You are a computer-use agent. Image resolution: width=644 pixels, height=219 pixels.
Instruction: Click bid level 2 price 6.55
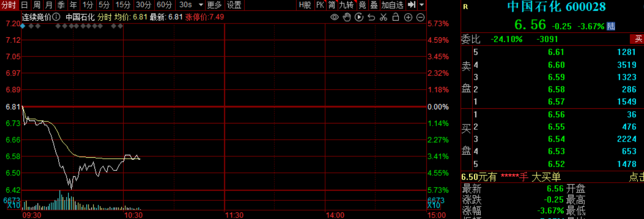point(556,127)
